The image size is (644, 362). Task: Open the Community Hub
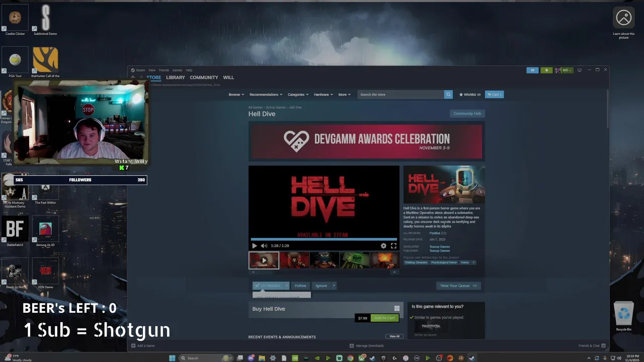pyautogui.click(x=467, y=114)
